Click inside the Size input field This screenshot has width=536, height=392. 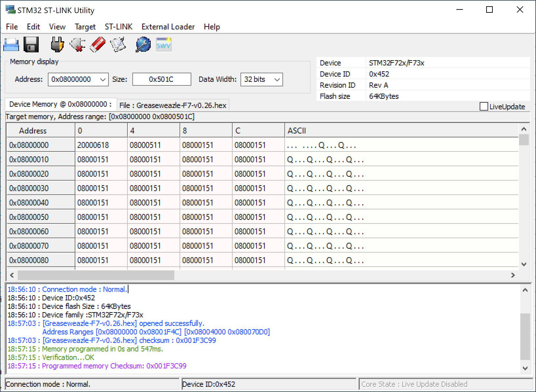coord(161,79)
